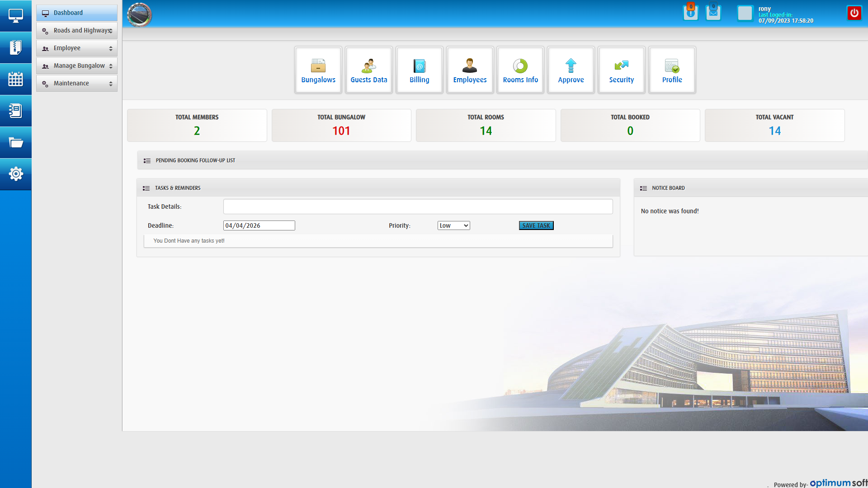Open the Rooms Info shortcut tile
868x488 pixels.
point(520,70)
